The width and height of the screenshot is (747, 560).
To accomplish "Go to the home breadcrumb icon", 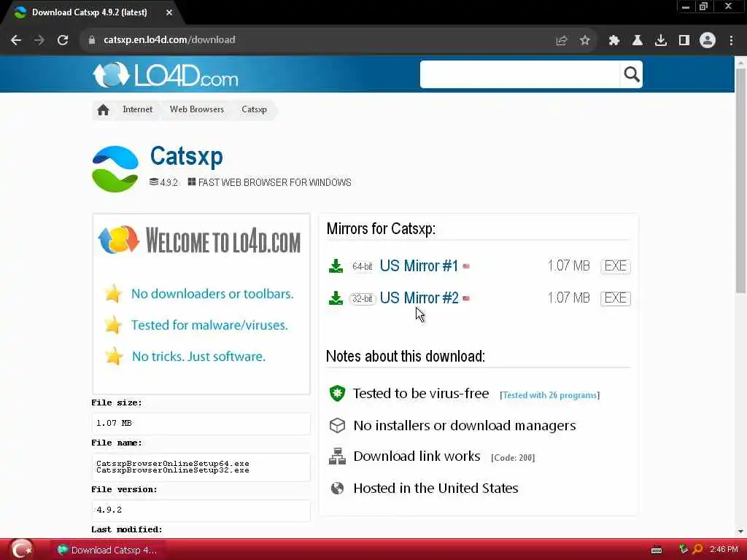I will (x=103, y=110).
